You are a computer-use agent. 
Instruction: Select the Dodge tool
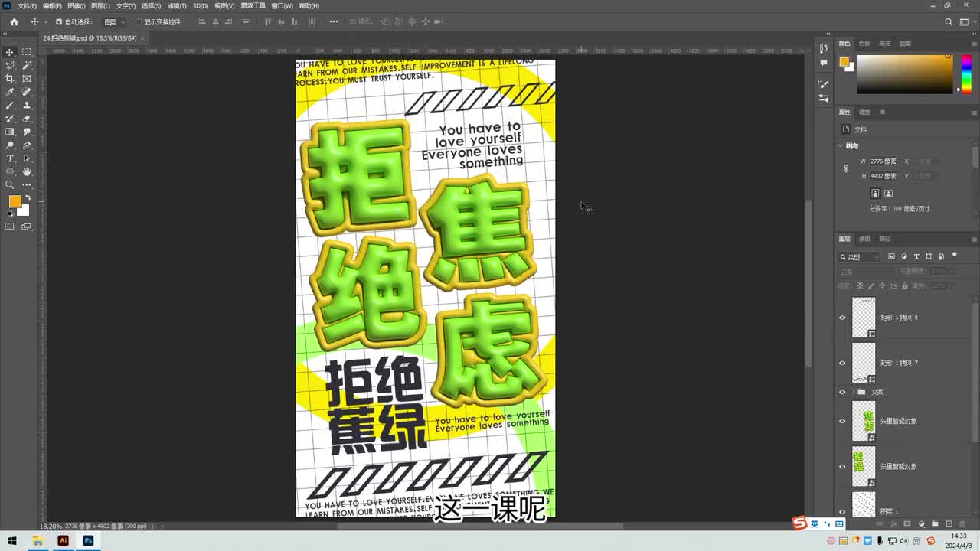(10, 145)
